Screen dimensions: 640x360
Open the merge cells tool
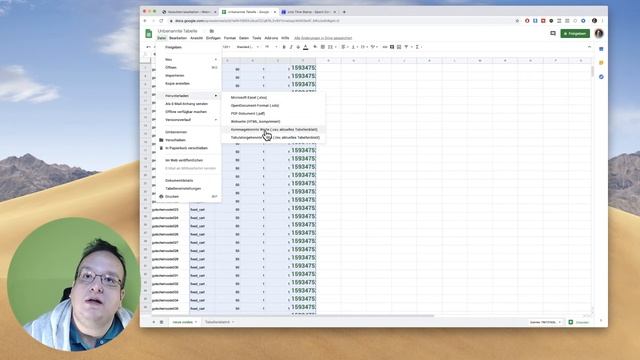pyautogui.click(x=331, y=47)
